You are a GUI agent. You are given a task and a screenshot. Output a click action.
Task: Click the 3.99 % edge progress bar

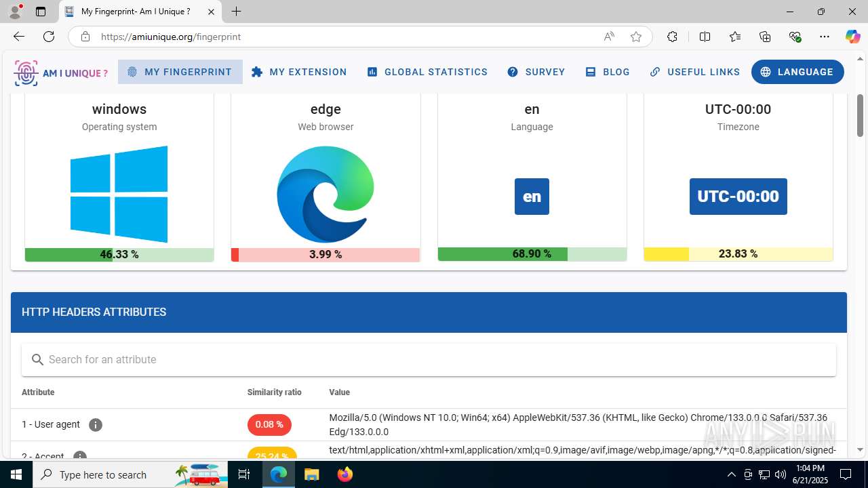coord(325,254)
